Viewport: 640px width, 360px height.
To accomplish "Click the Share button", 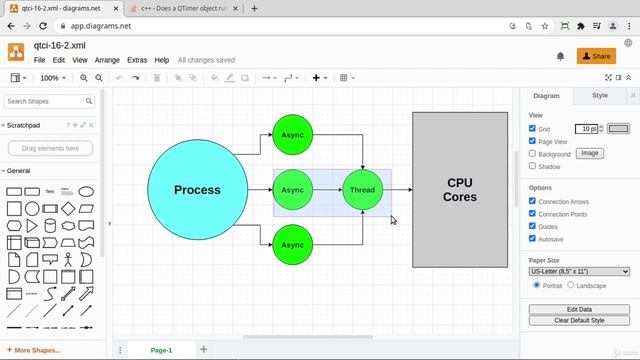I will click(x=596, y=56).
